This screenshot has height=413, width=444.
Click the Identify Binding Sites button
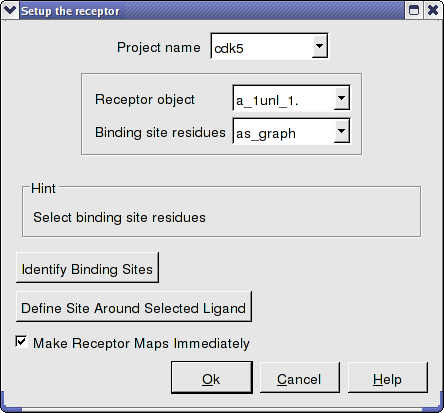[x=87, y=268]
